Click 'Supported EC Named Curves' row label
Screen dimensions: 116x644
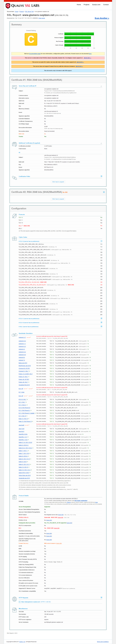click(27, 589)
